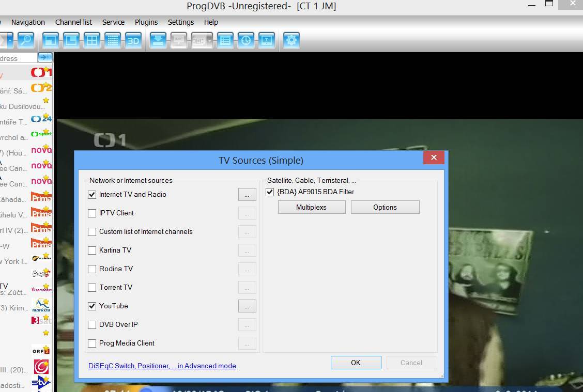Open the DiSEqC Switch Advanced mode link
The image size is (583, 392).
pos(162,366)
